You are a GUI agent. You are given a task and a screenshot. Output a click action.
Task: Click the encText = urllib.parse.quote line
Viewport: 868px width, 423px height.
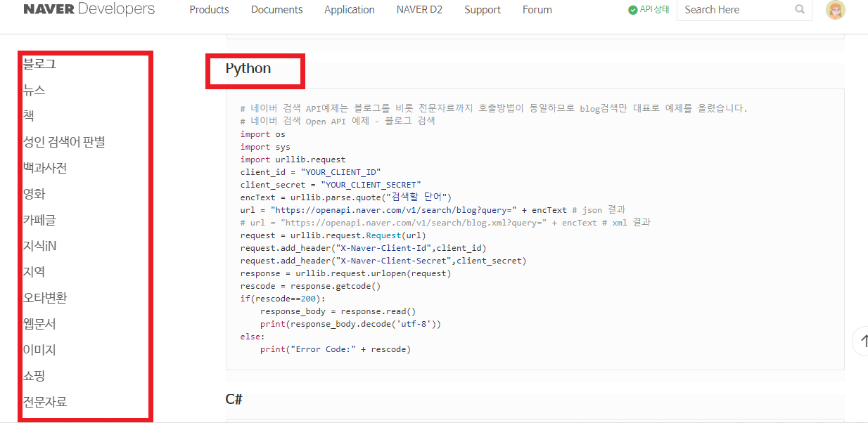[x=346, y=197]
